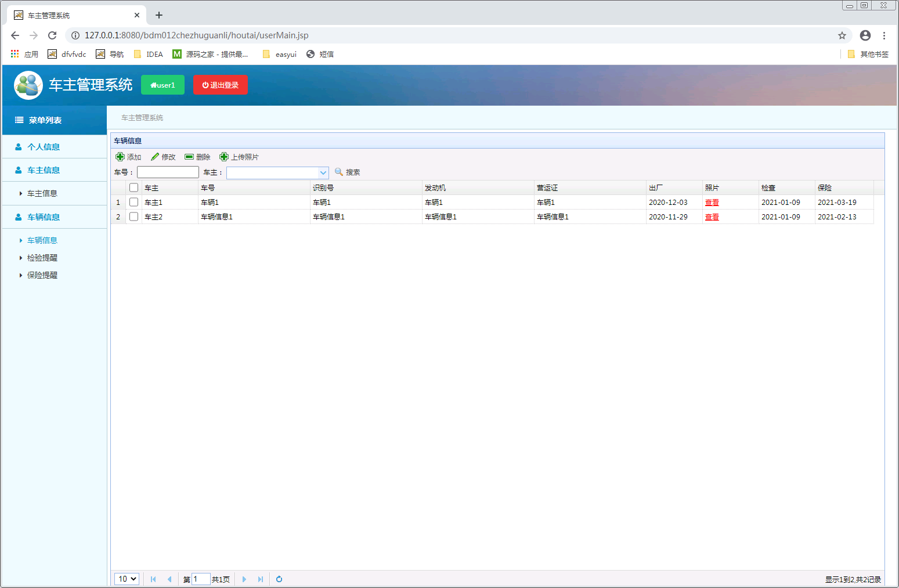Open the dfvfvdc bookmark
Screen dimensions: 899x588
pyautogui.click(x=67, y=54)
